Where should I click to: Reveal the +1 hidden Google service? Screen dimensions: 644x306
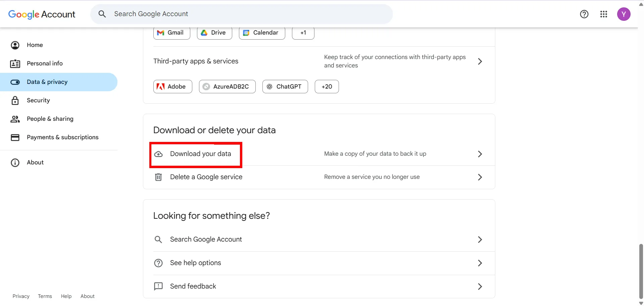pos(303,33)
